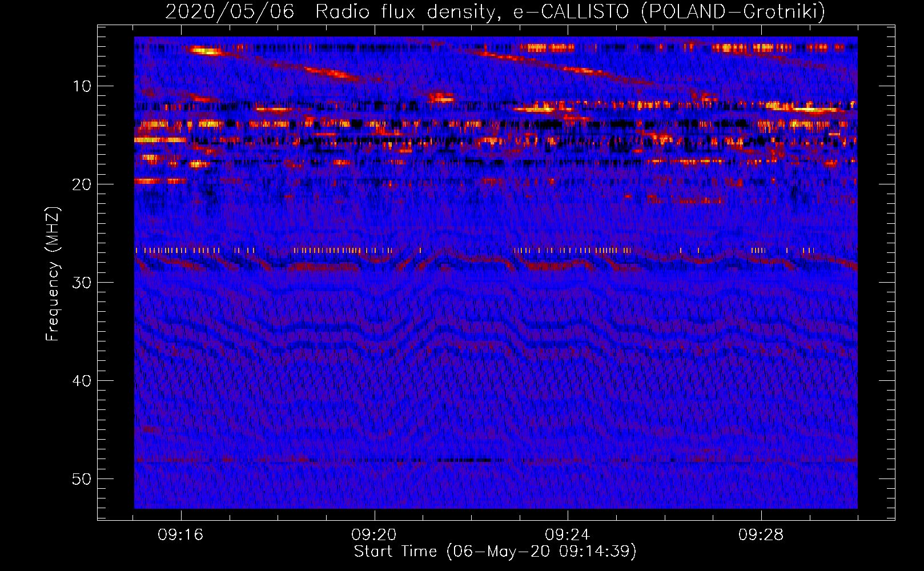Click the 'Frequency (MHZ)' y-axis label
924x571 pixels.
pos(53,274)
